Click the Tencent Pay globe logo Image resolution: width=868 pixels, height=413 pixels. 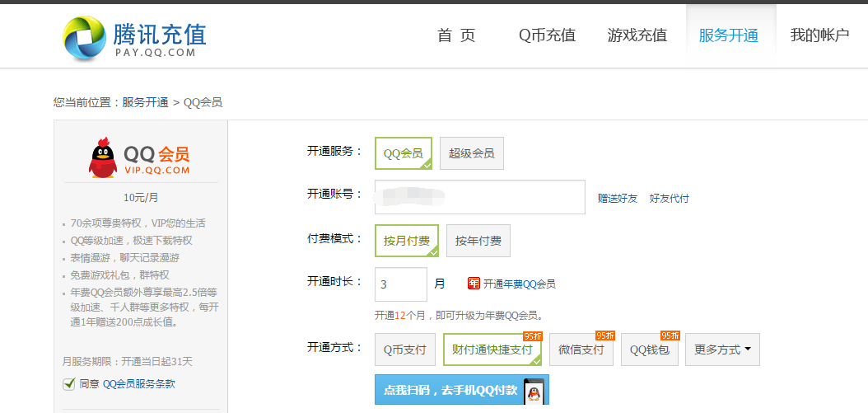pos(84,37)
